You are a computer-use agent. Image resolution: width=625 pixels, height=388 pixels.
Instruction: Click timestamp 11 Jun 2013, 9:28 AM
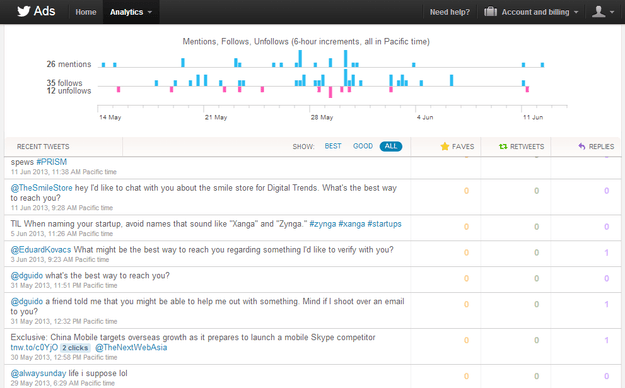click(x=62, y=208)
